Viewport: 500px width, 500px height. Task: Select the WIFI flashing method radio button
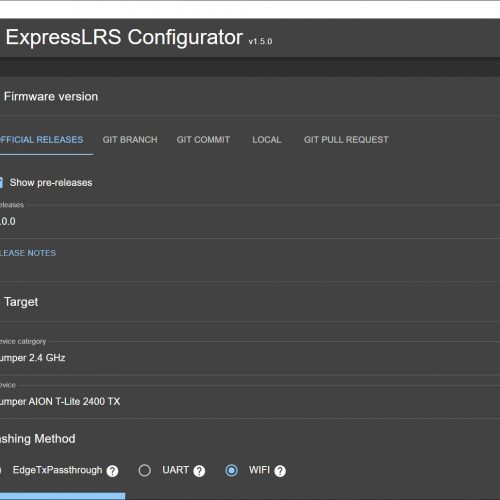(x=231, y=471)
